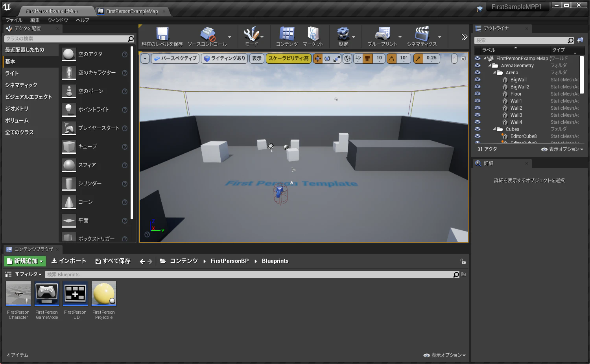Screen dimensions: 590x364
Task: Open the Marketplace toolbar icon
Action: point(313,37)
